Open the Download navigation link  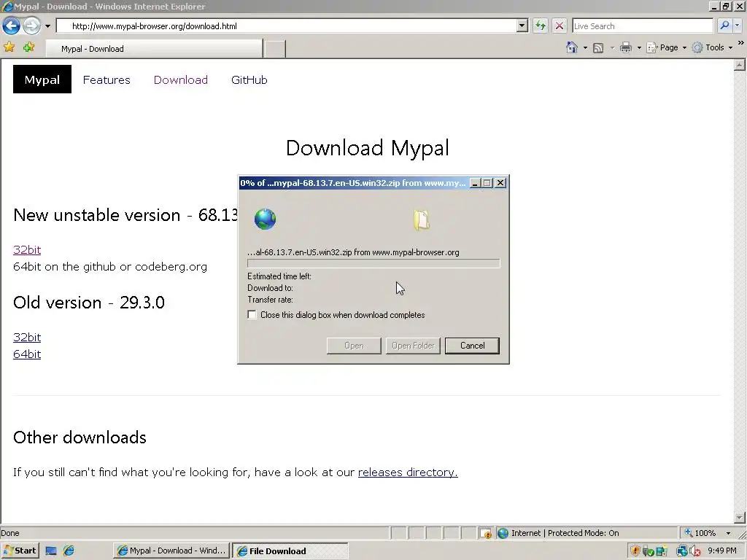coord(181,79)
